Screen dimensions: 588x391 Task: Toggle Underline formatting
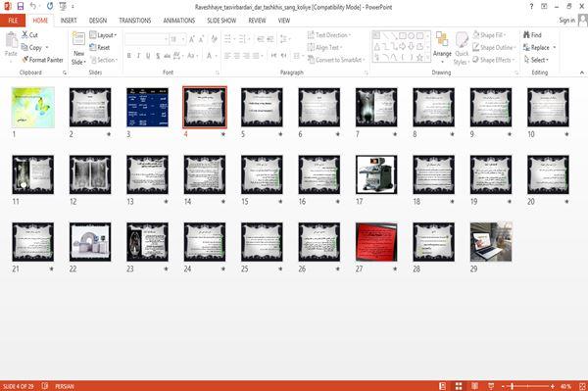[x=148, y=56]
